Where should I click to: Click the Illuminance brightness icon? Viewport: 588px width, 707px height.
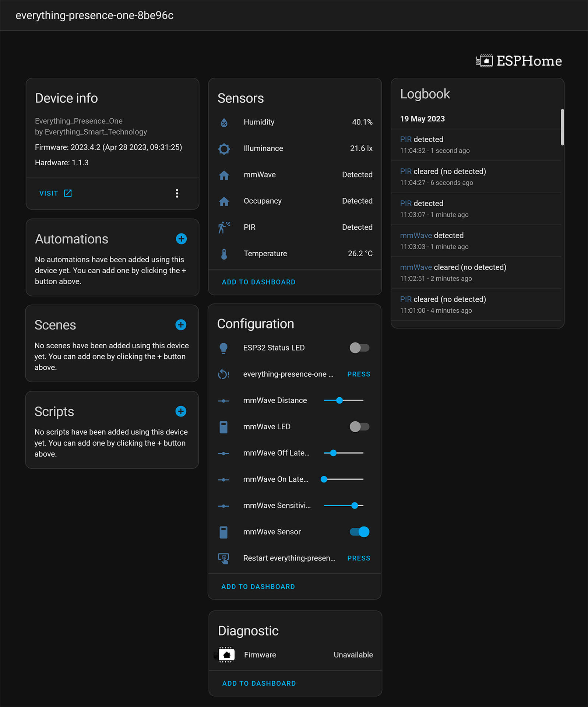(x=224, y=149)
